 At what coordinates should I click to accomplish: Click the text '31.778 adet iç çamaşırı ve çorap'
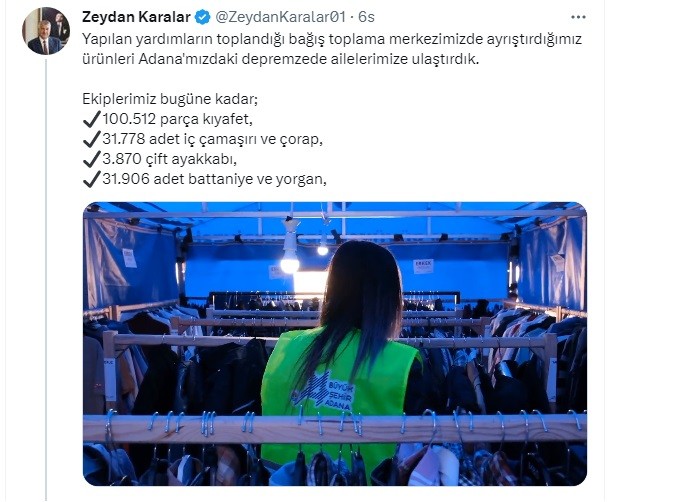[211, 139]
